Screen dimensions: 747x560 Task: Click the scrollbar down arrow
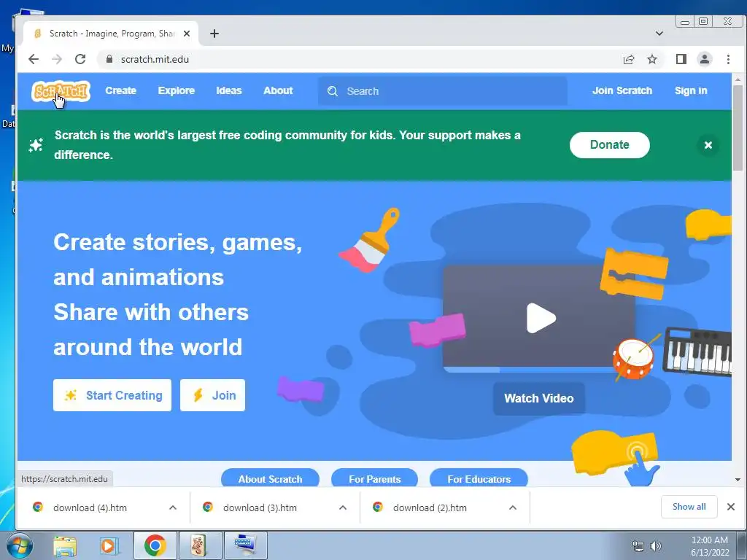(x=738, y=480)
